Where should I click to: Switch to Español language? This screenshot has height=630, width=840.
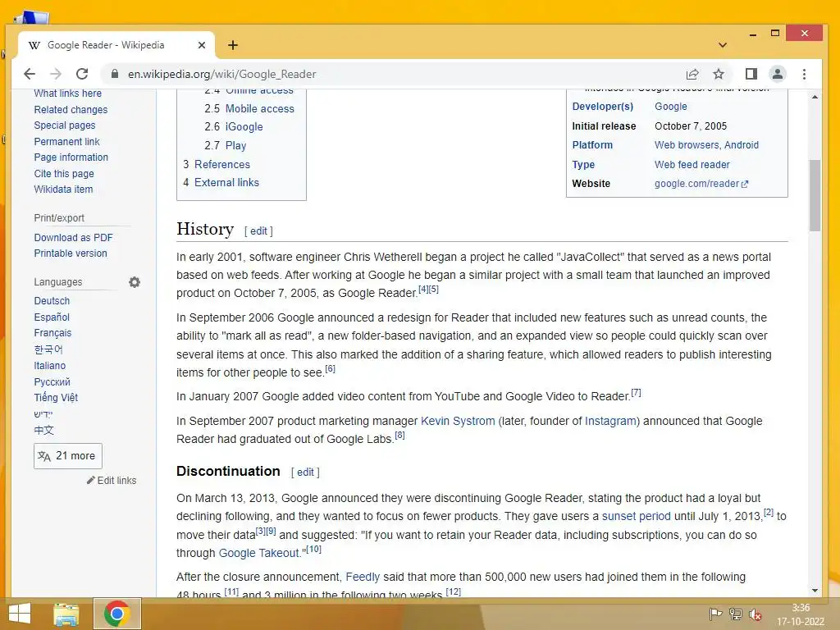click(52, 317)
